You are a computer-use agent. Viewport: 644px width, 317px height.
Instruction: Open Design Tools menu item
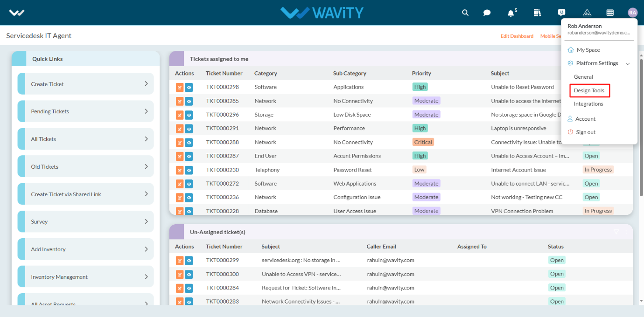coord(589,90)
